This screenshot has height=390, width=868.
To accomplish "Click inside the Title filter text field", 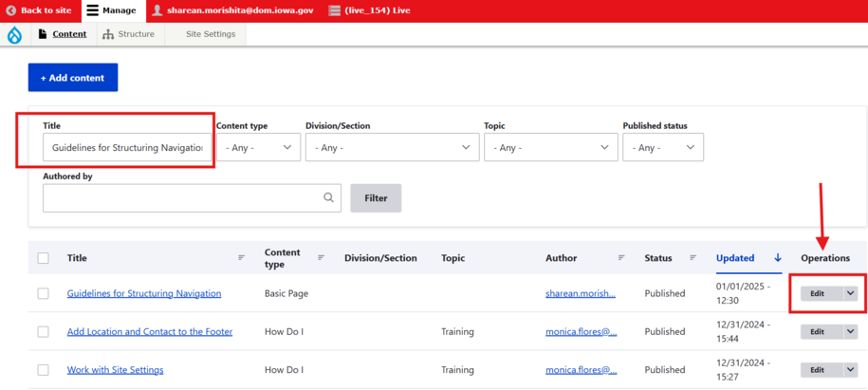I will (127, 147).
